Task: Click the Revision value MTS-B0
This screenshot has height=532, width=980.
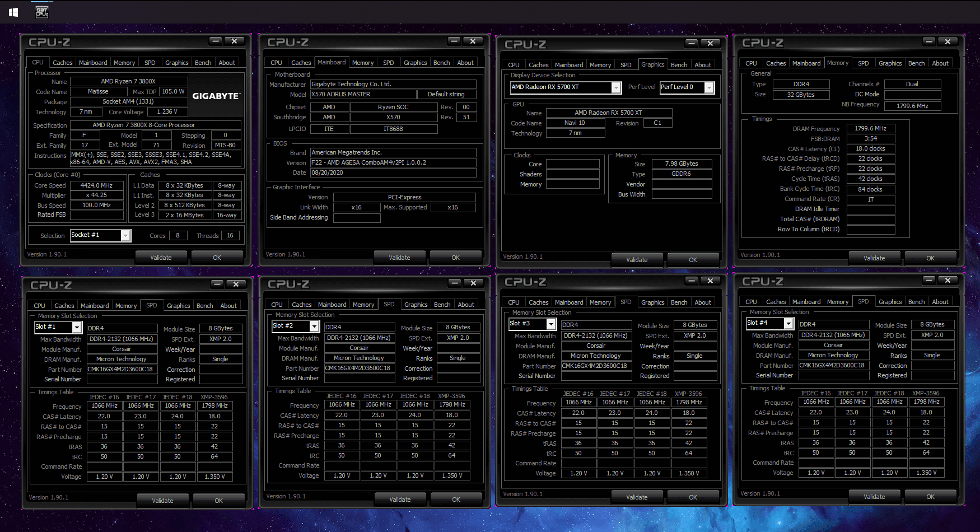Action: tap(225, 146)
